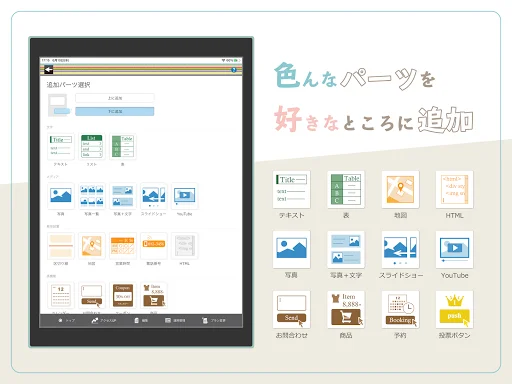Click the large orange HTML icon
The image size is (512, 384).
coord(454,189)
